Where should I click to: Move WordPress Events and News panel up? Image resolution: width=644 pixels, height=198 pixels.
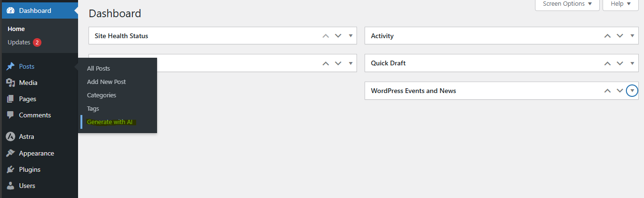pos(607,91)
